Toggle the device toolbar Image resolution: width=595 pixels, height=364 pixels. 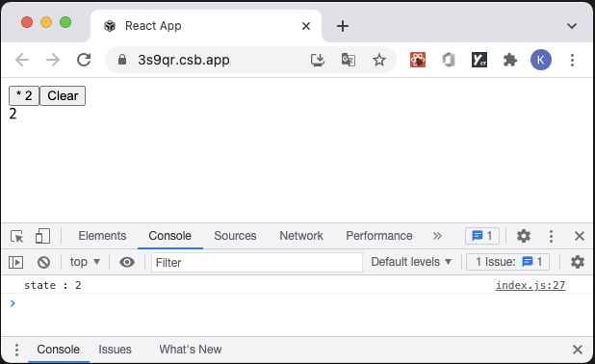coord(42,236)
